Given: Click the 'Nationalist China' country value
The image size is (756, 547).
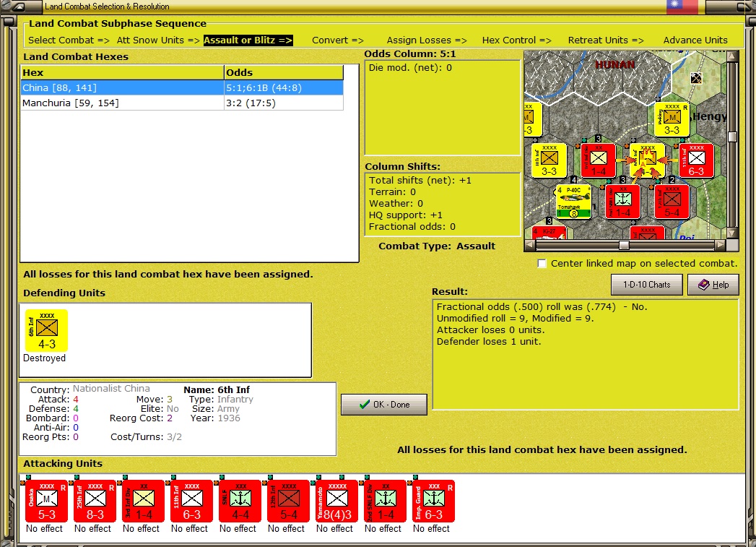Looking at the screenshot, I should (111, 388).
